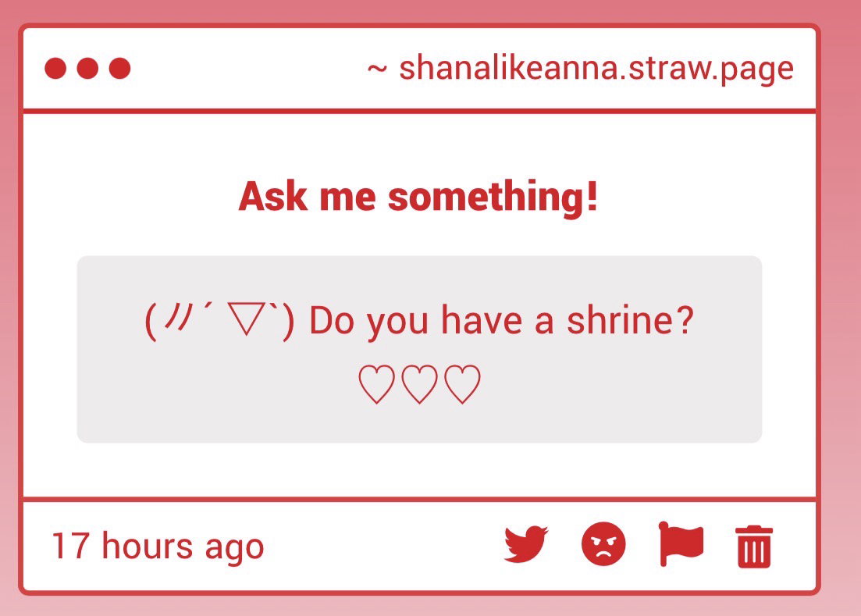Click the first red dot in header
Image resolution: width=861 pixels, height=616 pixels.
coord(55,69)
